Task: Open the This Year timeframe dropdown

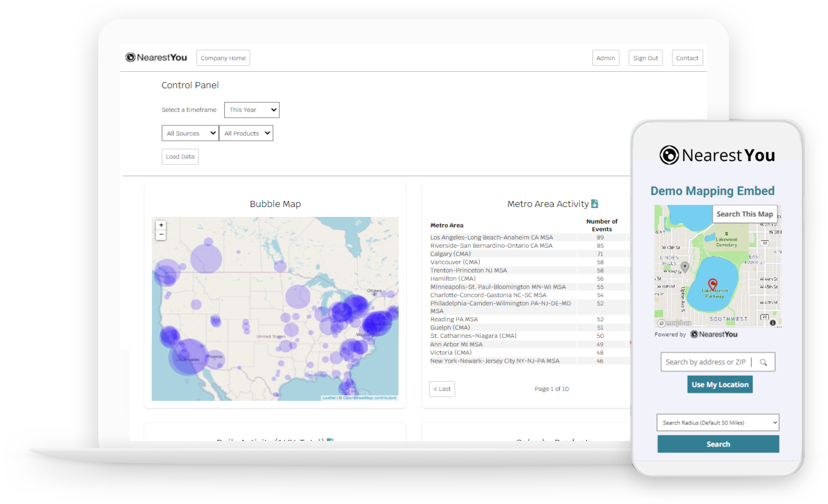Action: [x=252, y=110]
